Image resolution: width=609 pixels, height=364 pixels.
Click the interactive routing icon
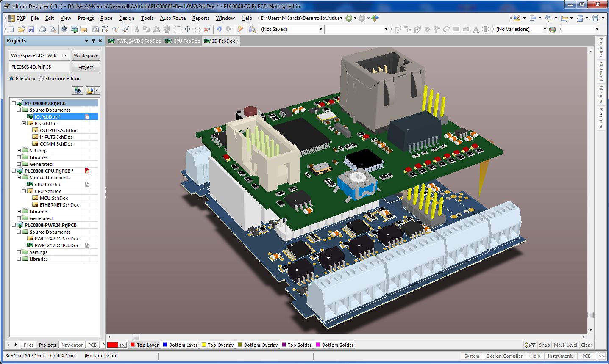click(398, 29)
